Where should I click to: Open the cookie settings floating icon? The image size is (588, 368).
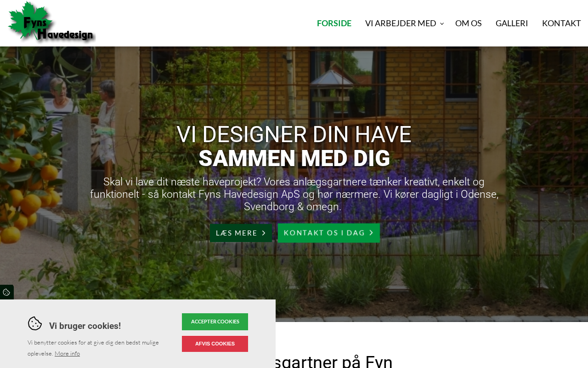tap(6, 292)
